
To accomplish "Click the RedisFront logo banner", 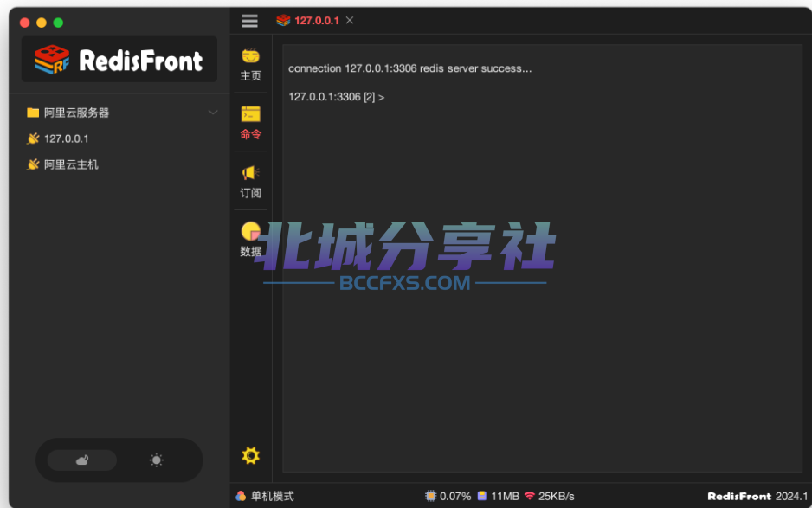I will point(119,60).
